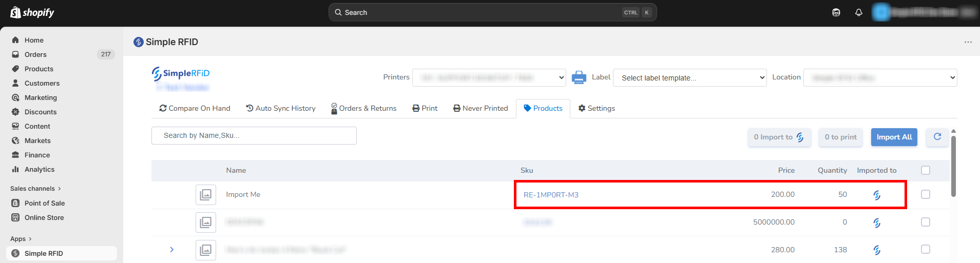Open the Location dropdown
The width and height of the screenshot is (980, 263).
tap(880, 77)
